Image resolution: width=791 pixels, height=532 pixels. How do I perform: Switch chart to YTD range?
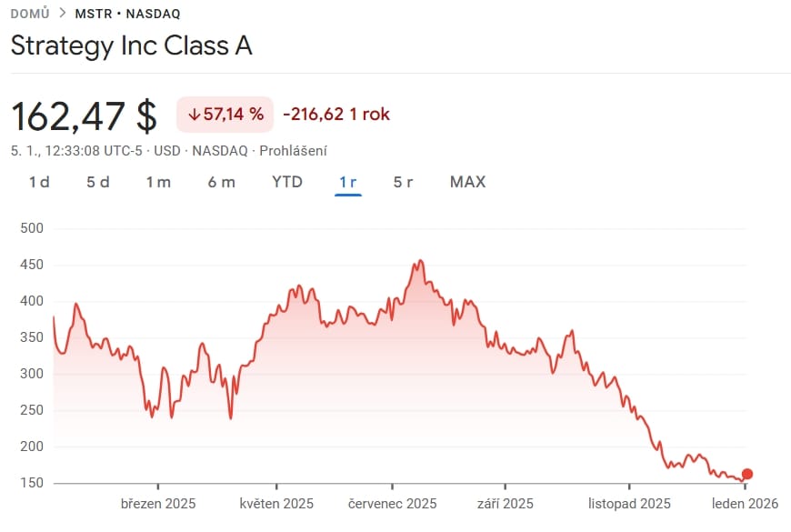(x=287, y=182)
